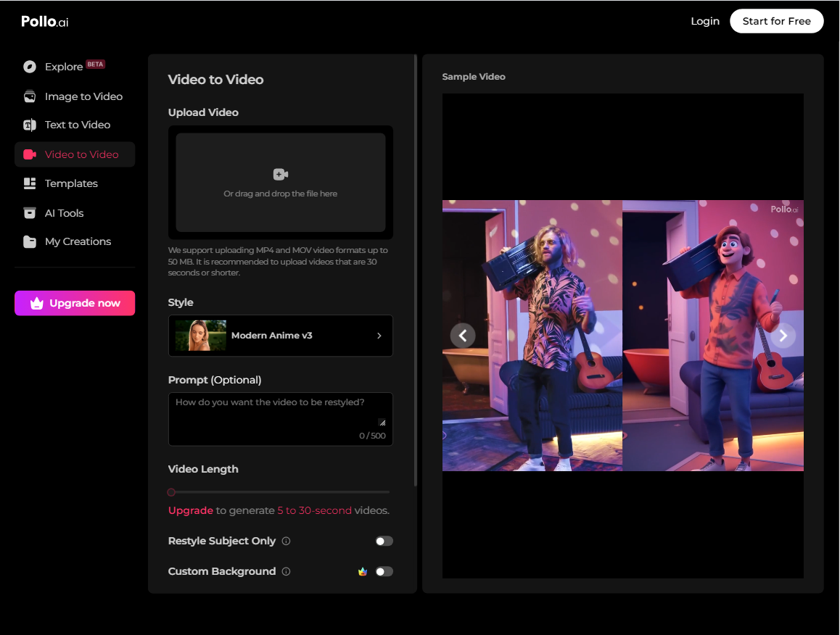Click Upgrade now button

(x=75, y=303)
